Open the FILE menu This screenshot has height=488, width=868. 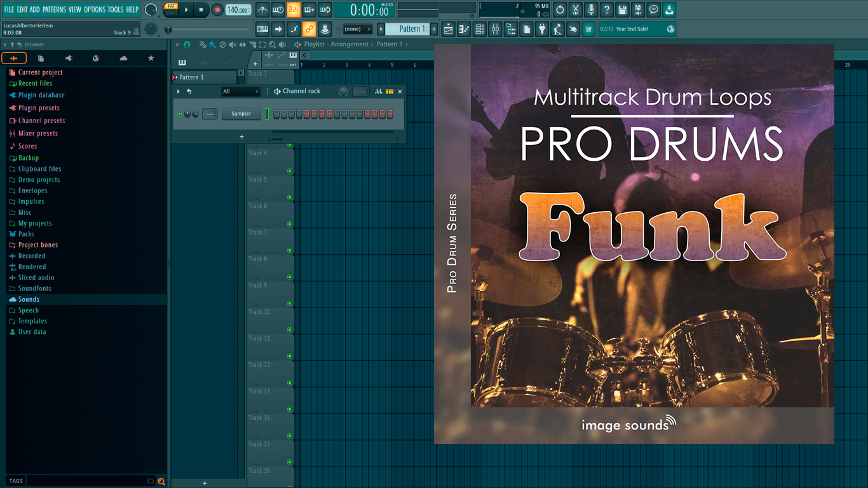(9, 10)
